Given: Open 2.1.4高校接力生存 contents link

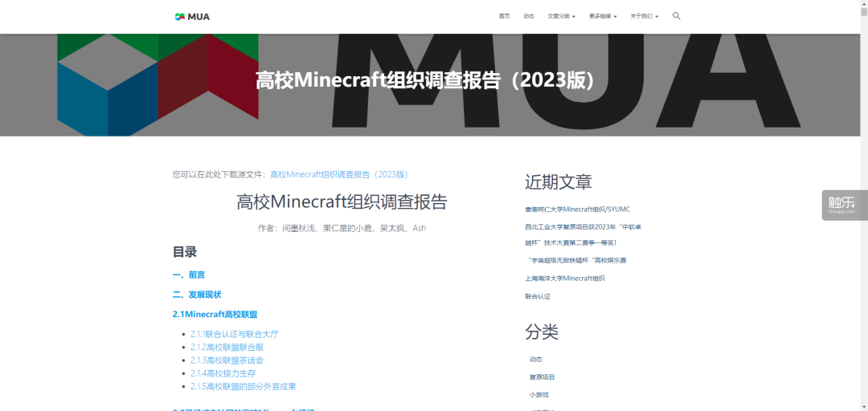Looking at the screenshot, I should [223, 373].
